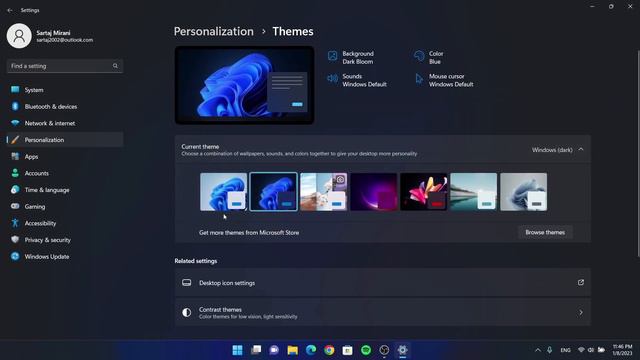Select the Flow gray theme thumbnail
Screen dimensions: 640x360
524,192
